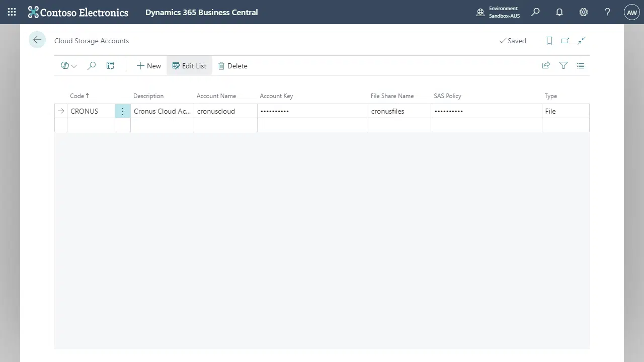This screenshot has width=644, height=362.
Task: Edit the Cronus Cloud Ac... description
Action: [162, 111]
